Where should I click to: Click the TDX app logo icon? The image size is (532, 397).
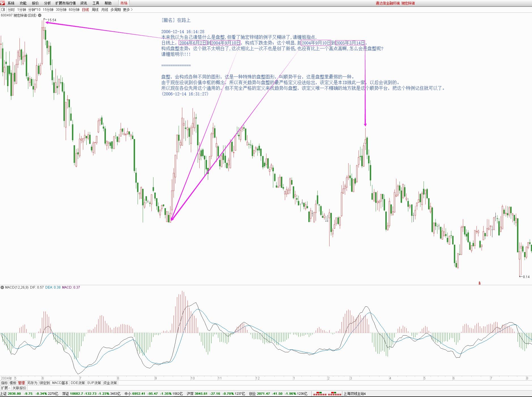tap(3, 3)
